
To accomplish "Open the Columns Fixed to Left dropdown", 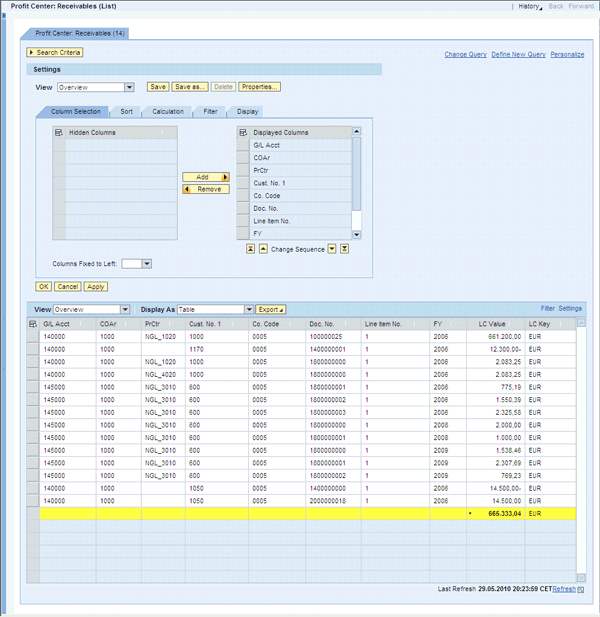I will click(x=146, y=264).
